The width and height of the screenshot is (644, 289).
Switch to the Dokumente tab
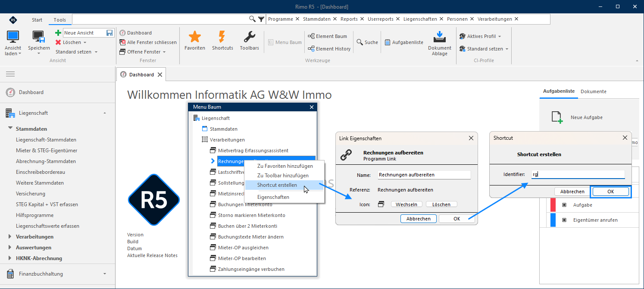coord(594,91)
